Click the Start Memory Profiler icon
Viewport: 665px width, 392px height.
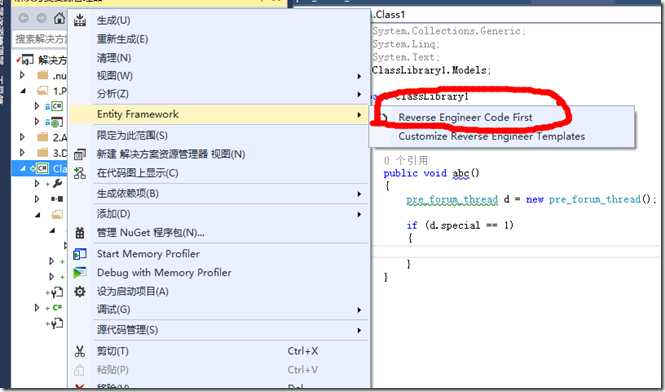(x=80, y=254)
